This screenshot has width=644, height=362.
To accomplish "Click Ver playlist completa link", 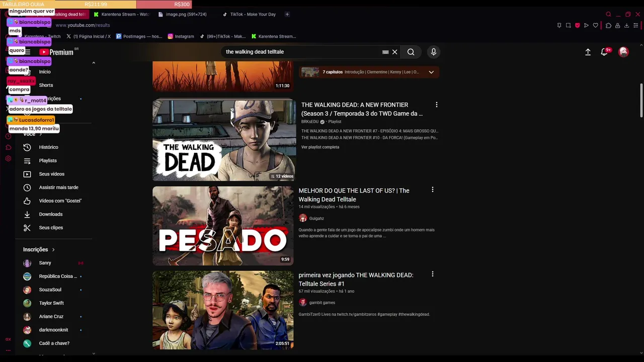I will point(320,147).
